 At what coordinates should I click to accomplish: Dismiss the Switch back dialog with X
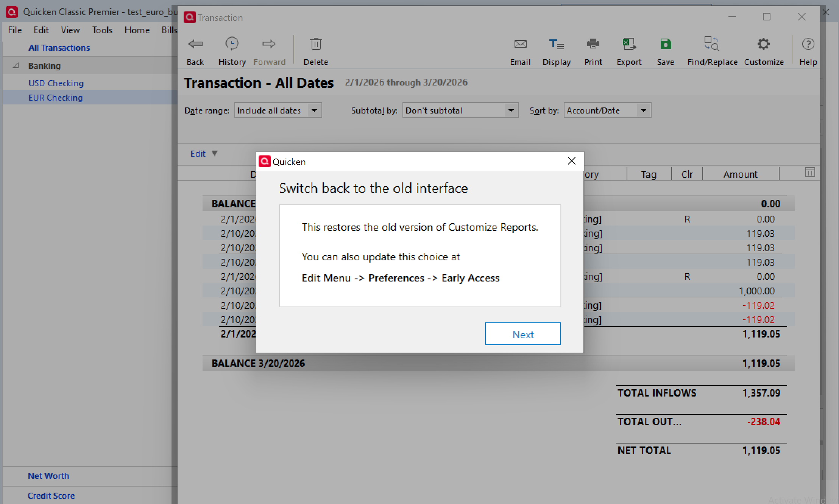point(571,161)
